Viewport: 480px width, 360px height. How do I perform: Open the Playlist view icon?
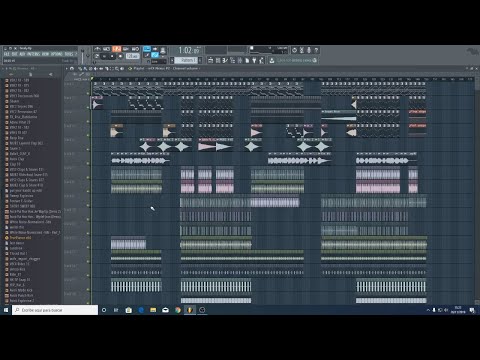pyautogui.click(x=210, y=60)
